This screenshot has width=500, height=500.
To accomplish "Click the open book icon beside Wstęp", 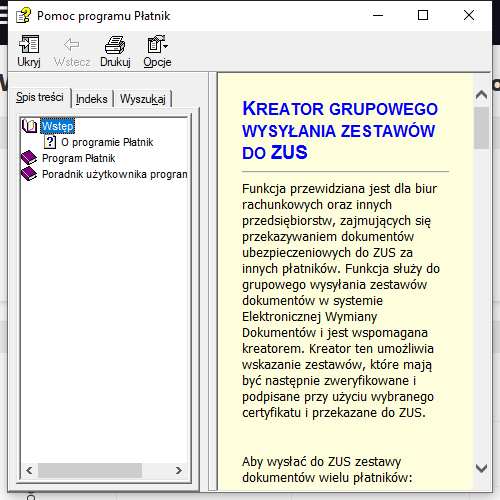I will coord(30,126).
